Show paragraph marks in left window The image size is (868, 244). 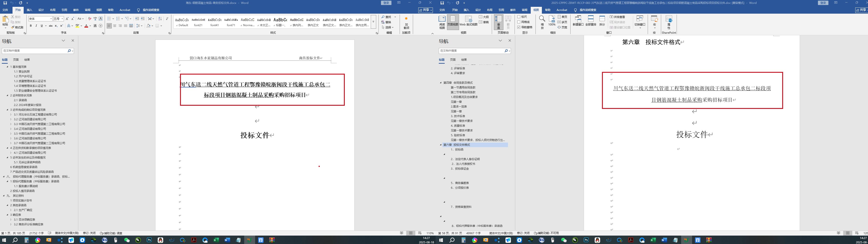point(167,19)
